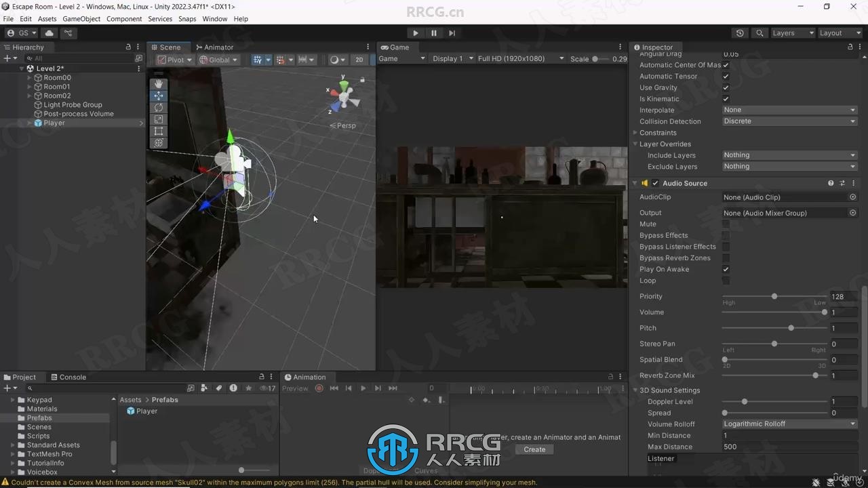Open Audio Source preset settings icon

click(x=842, y=183)
